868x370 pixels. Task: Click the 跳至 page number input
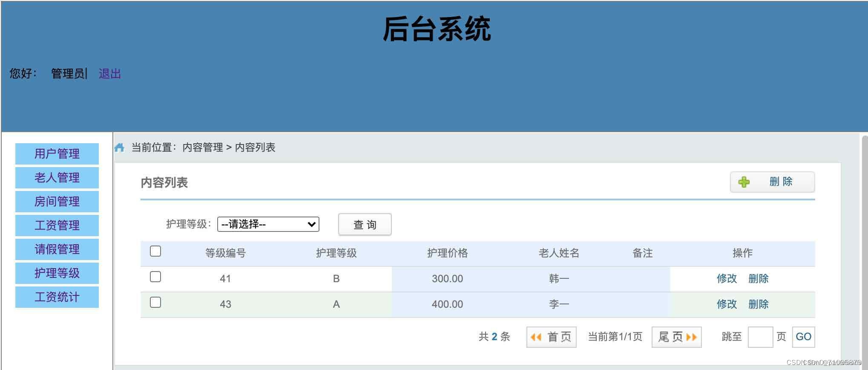pyautogui.click(x=760, y=337)
